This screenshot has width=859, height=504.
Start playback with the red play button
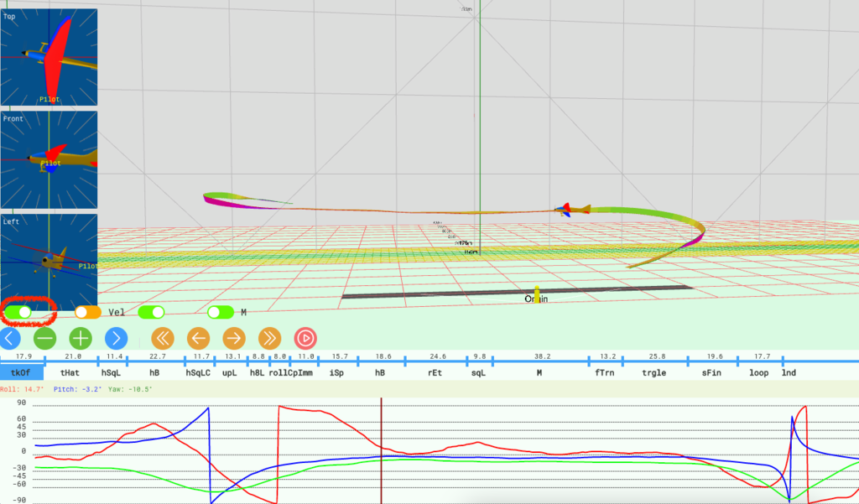pos(305,339)
